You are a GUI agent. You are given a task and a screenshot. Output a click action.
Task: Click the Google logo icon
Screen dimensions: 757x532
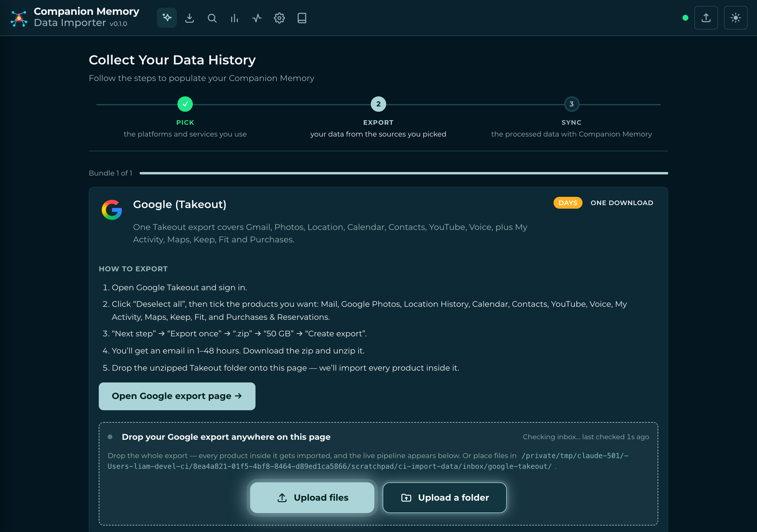coord(112,210)
